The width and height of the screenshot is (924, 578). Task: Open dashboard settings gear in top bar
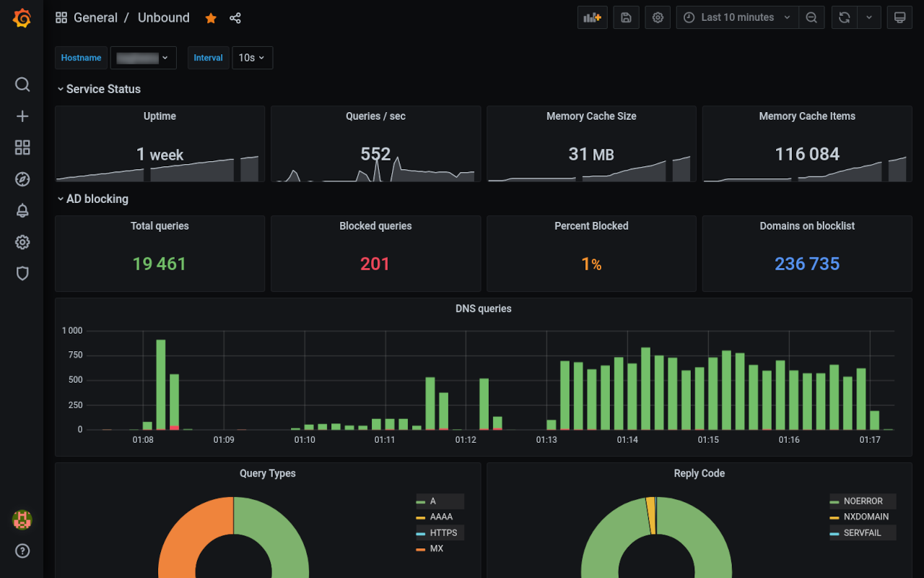point(658,17)
